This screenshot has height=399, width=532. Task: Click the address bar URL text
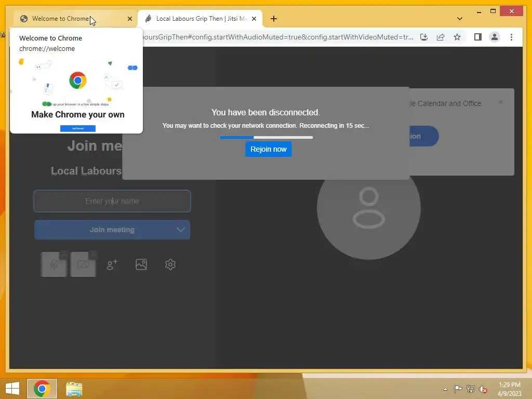pos(277,37)
